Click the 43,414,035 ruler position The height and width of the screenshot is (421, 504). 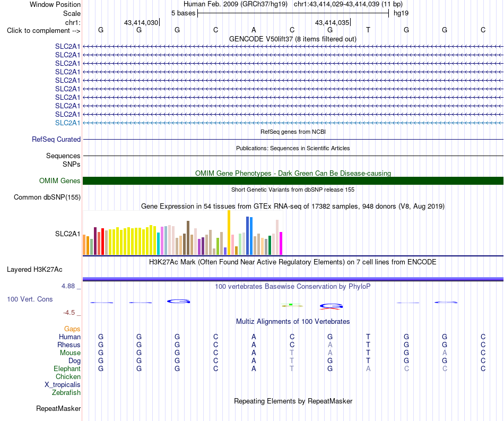click(332, 22)
